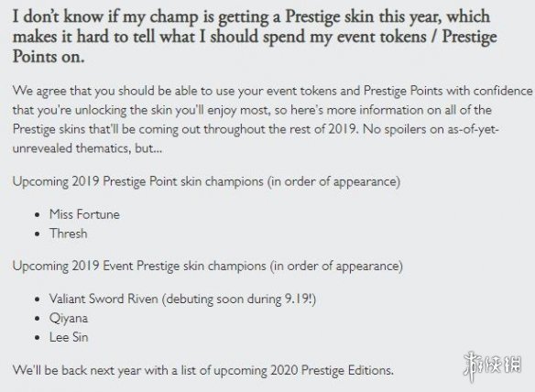Click the 'Upcoming 2019 Prestige Point skin champions' line

(x=206, y=181)
